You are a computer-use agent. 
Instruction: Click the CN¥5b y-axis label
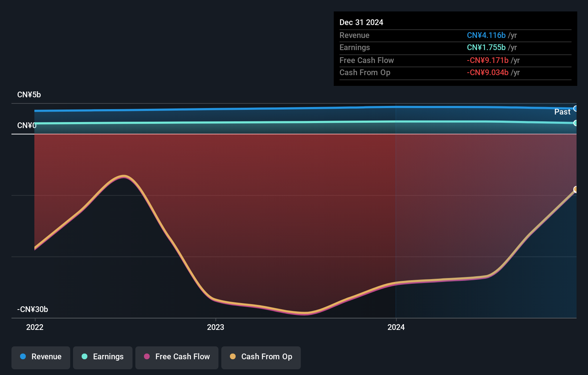coord(29,95)
